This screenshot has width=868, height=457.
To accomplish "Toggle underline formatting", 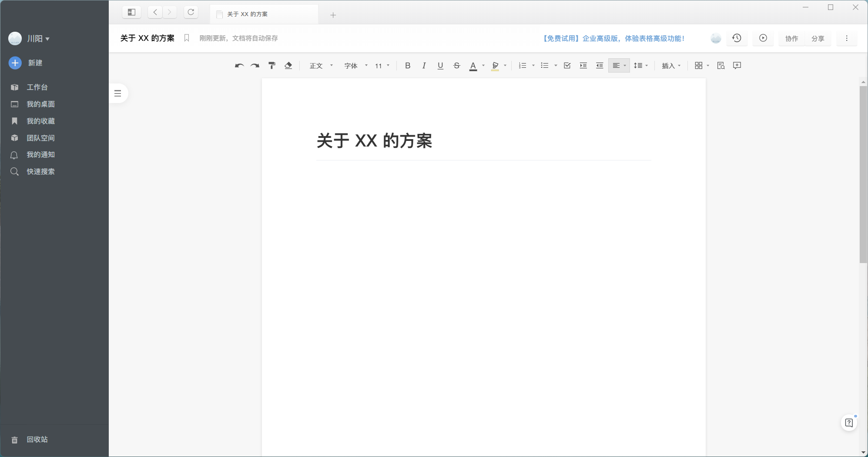I will coord(440,66).
